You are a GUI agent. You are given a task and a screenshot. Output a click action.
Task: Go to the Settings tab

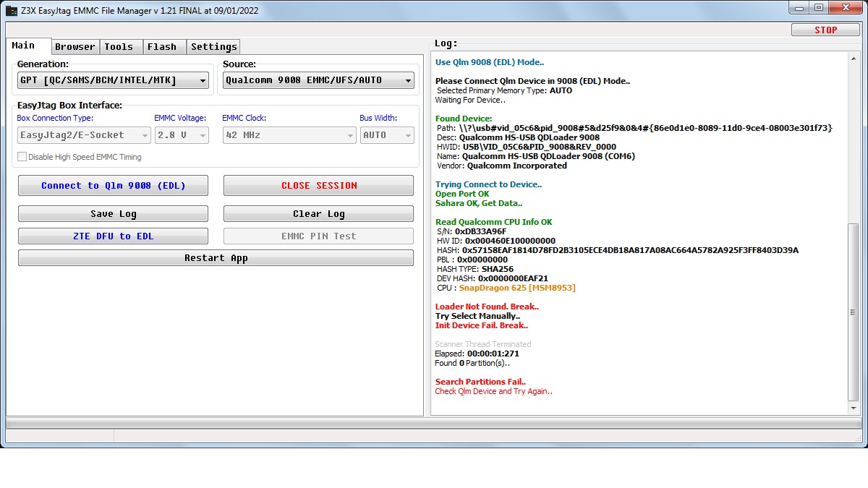click(213, 47)
